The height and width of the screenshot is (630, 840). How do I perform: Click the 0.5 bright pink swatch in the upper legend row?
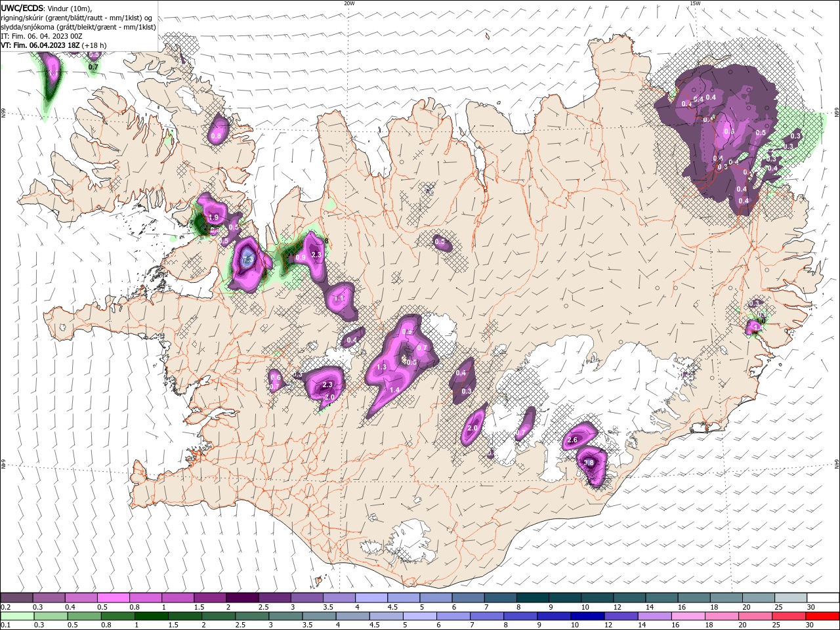pyautogui.click(x=113, y=598)
